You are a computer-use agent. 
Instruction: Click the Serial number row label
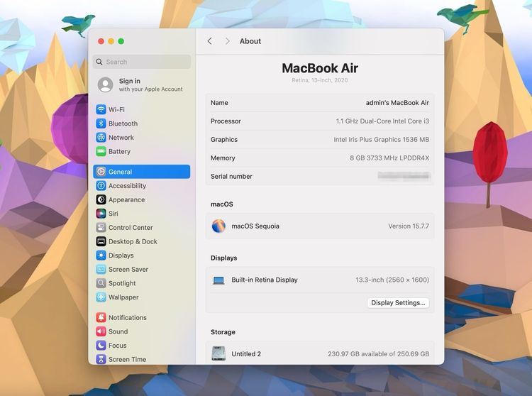click(231, 177)
